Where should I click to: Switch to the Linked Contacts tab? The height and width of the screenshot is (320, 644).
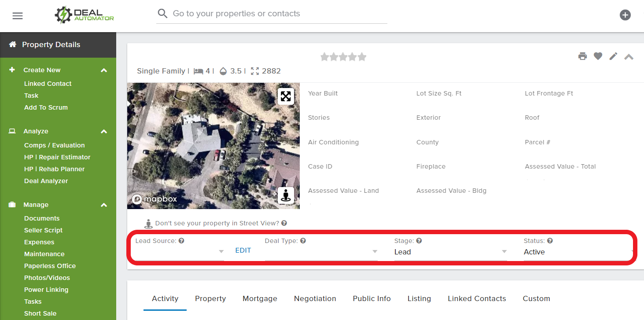coord(477,298)
